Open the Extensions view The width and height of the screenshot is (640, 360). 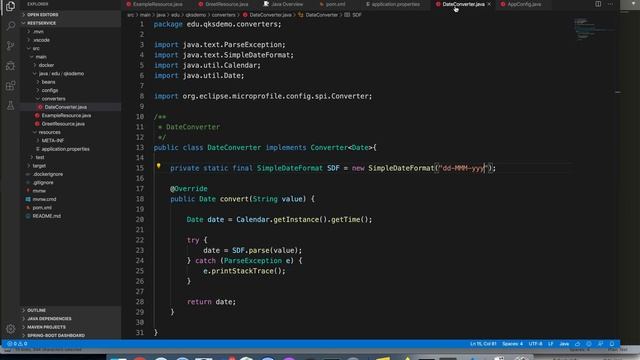coord(10,85)
